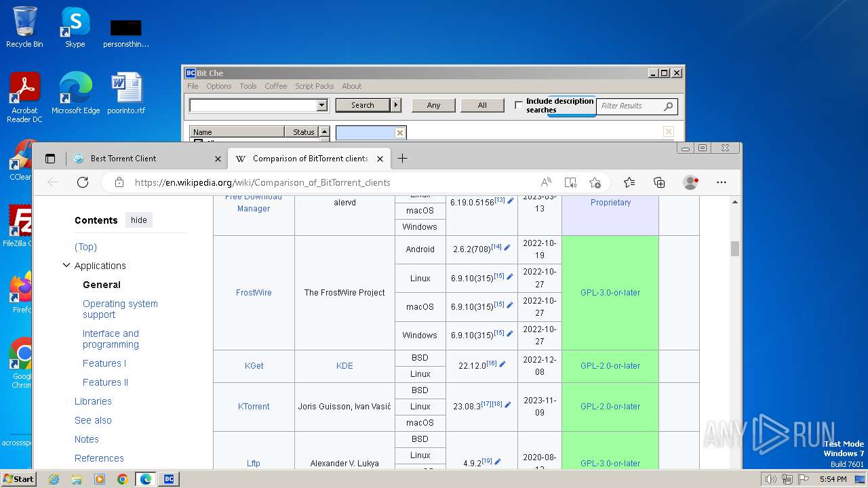Image resolution: width=868 pixels, height=488 pixels.
Task: Close the Best Torrent Client tab
Action: (x=218, y=159)
